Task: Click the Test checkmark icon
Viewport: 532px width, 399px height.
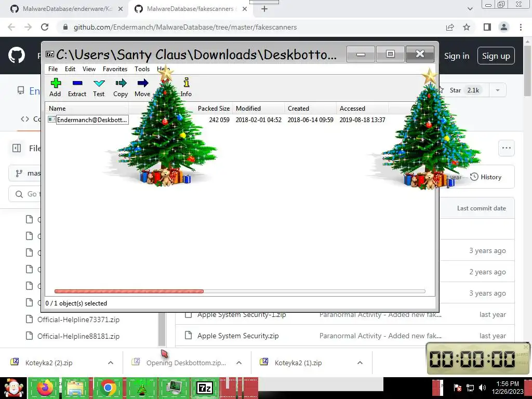Action: pyautogui.click(x=99, y=83)
